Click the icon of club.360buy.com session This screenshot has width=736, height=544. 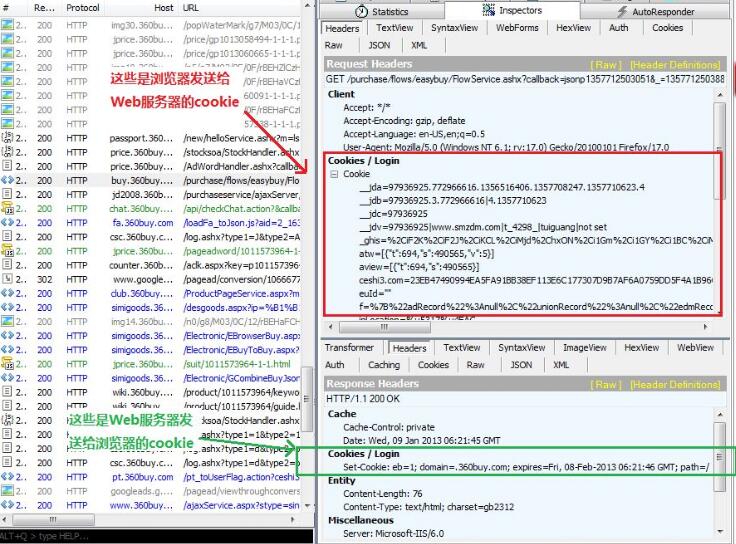7,294
